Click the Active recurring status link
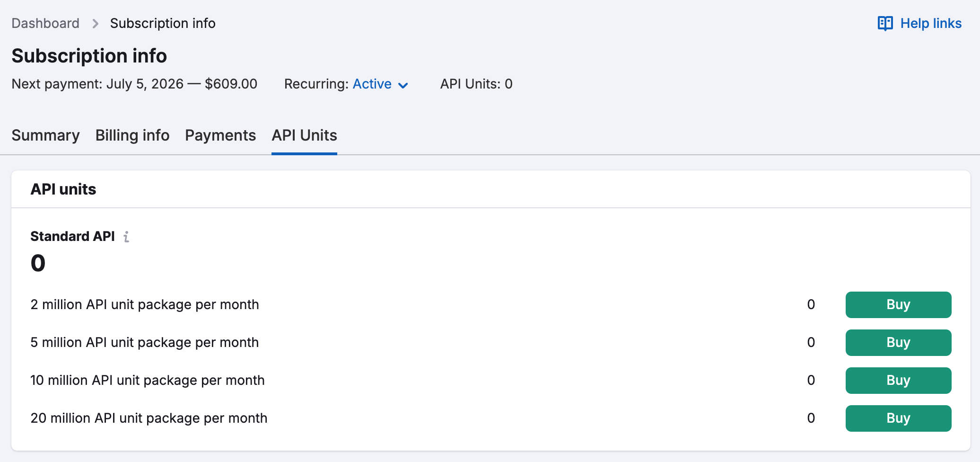 point(372,84)
